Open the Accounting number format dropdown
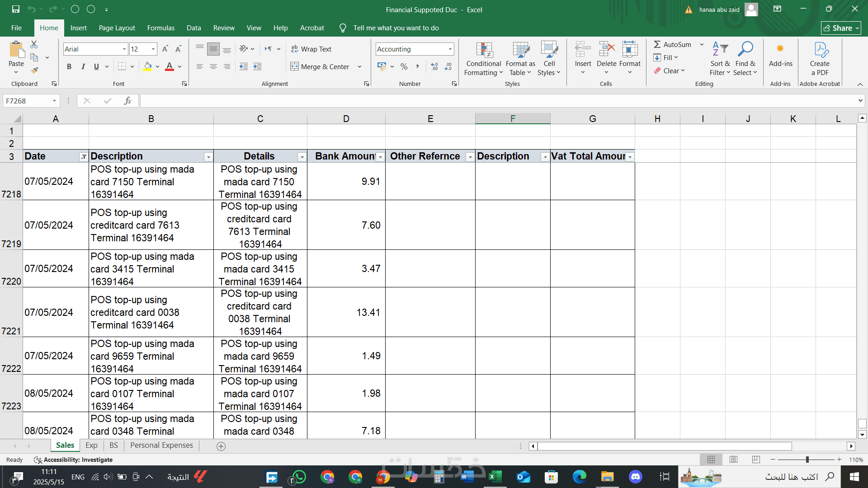Image resolution: width=868 pixels, height=488 pixels. 450,49
